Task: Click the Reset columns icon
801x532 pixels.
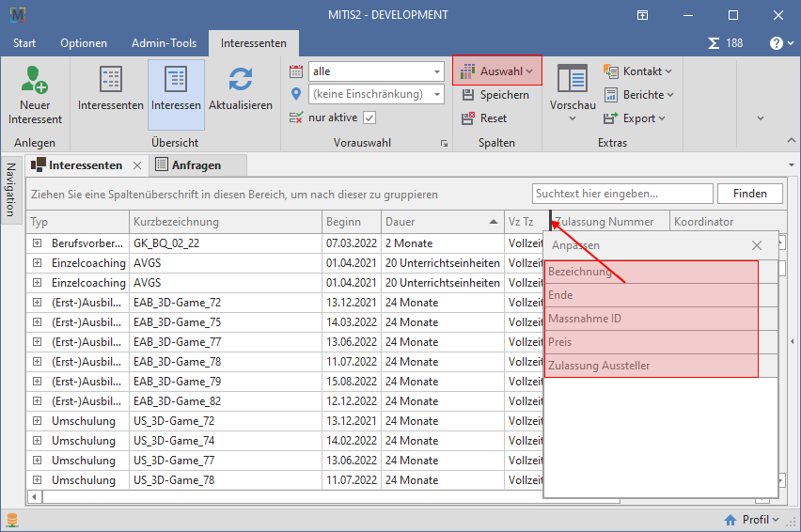Action: point(471,118)
